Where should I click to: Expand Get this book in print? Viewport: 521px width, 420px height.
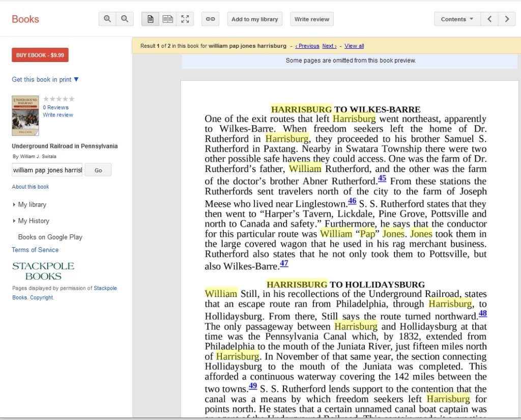pyautogui.click(x=45, y=79)
